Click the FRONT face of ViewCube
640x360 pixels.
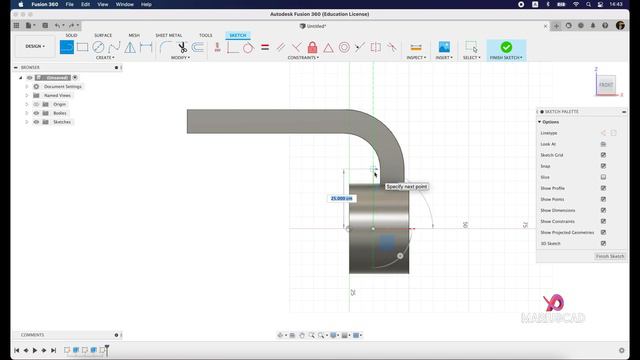(x=606, y=85)
